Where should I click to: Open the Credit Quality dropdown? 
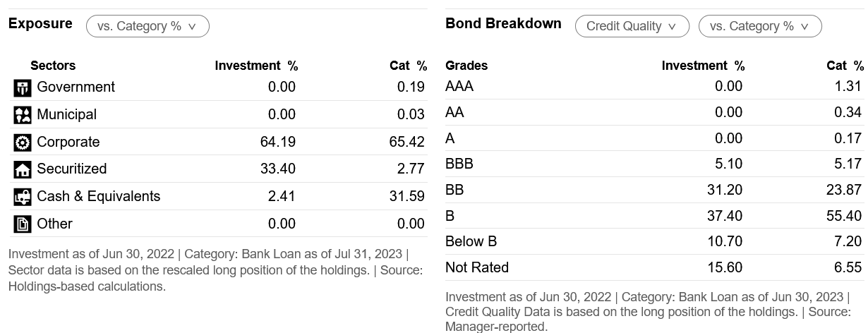(x=632, y=26)
